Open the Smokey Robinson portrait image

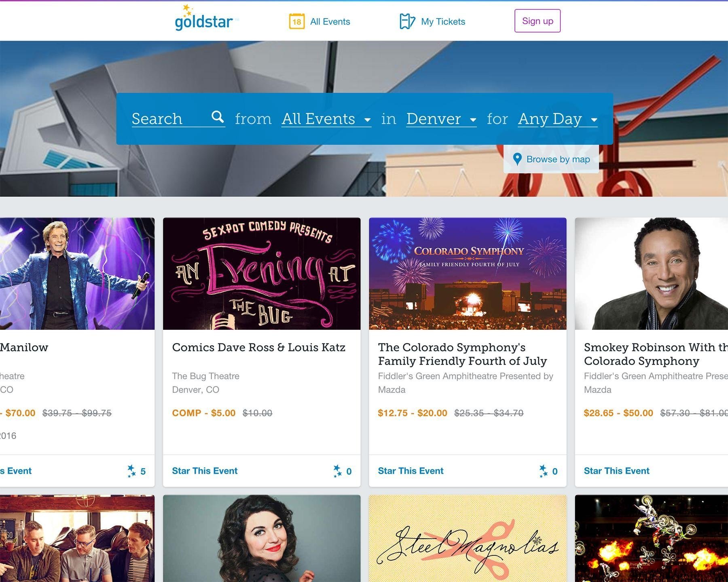click(652, 274)
